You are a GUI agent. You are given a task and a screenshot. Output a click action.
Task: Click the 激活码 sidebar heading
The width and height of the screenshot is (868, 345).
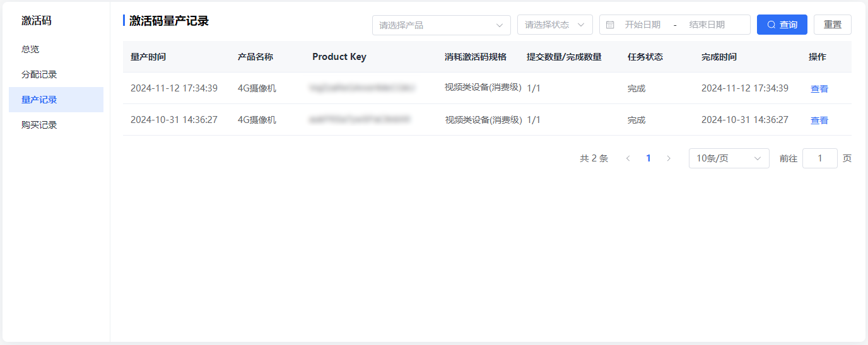37,21
